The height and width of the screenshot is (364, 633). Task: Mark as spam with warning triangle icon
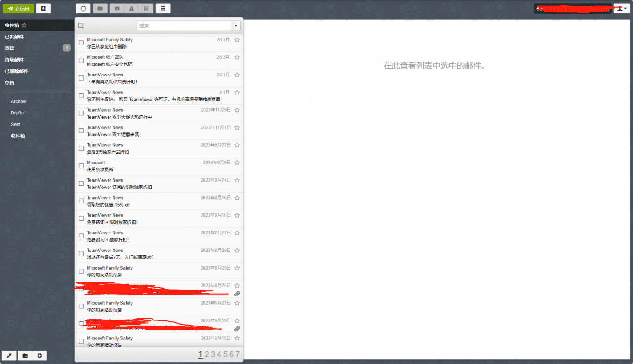pyautogui.click(x=132, y=8)
